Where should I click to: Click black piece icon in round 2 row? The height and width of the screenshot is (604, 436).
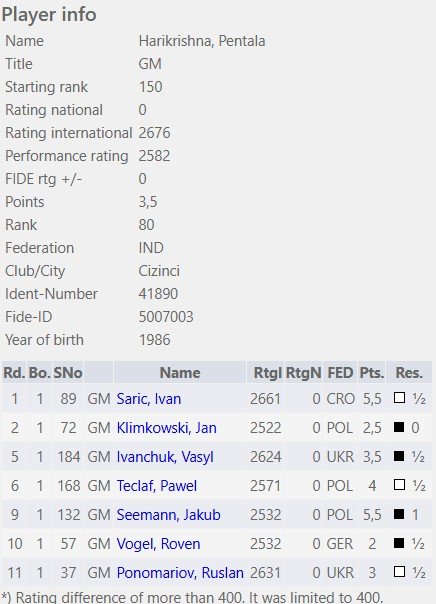(x=399, y=426)
